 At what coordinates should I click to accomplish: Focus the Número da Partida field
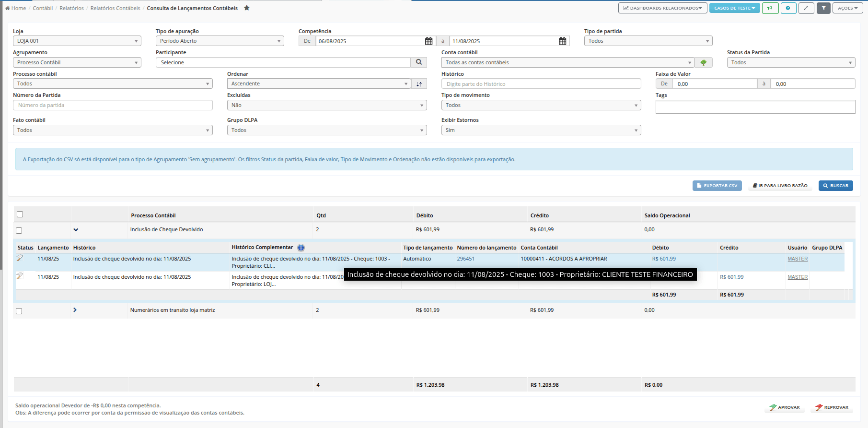tap(113, 105)
